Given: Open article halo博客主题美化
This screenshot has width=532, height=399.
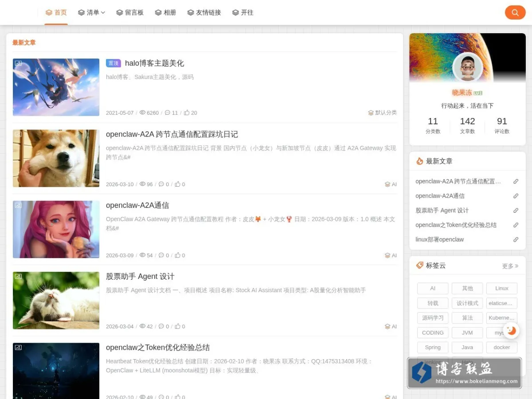Looking at the screenshot, I should pyautogui.click(x=154, y=63).
